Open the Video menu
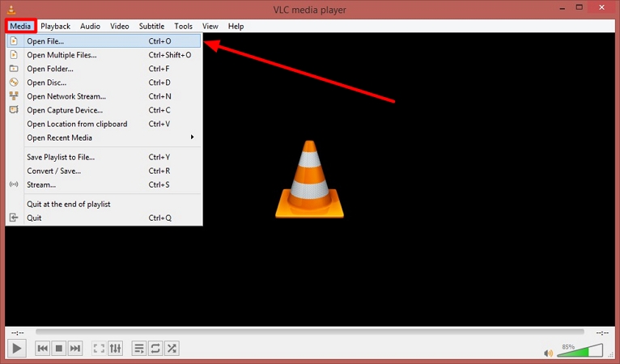620x364 pixels. (120, 26)
